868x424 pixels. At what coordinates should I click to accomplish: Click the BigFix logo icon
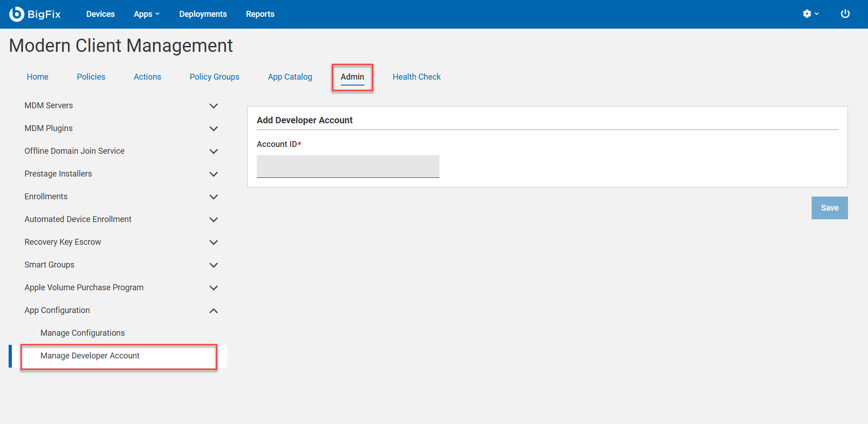pos(16,14)
